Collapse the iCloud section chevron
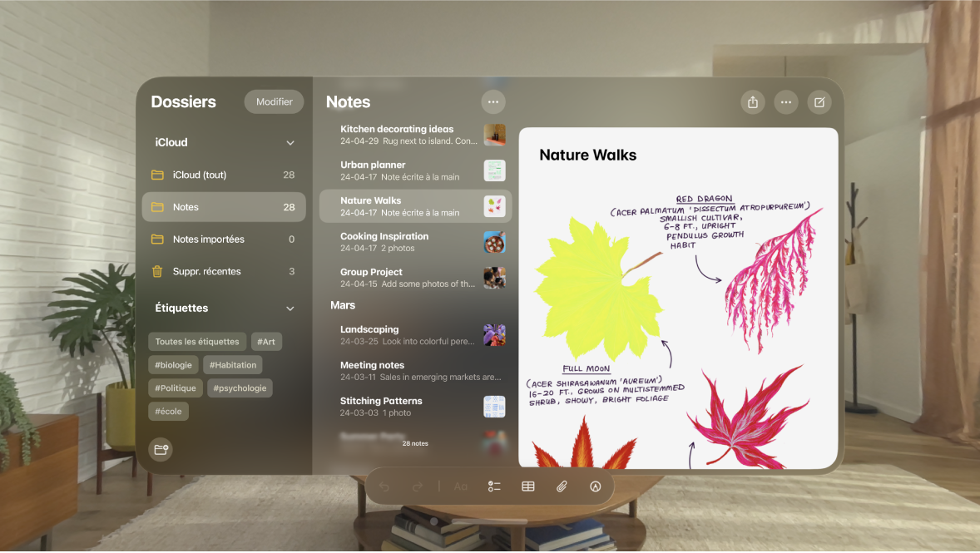 click(290, 143)
